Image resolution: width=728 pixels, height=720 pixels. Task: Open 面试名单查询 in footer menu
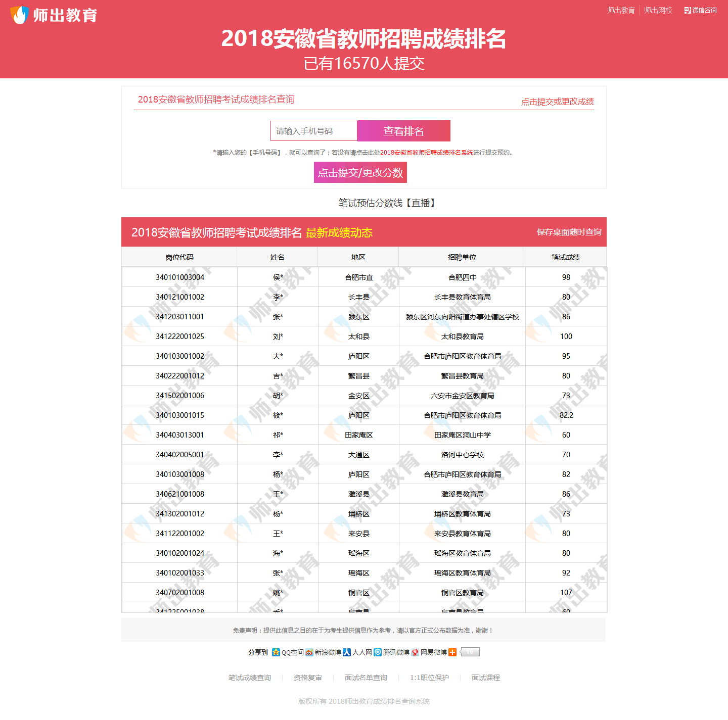click(366, 678)
